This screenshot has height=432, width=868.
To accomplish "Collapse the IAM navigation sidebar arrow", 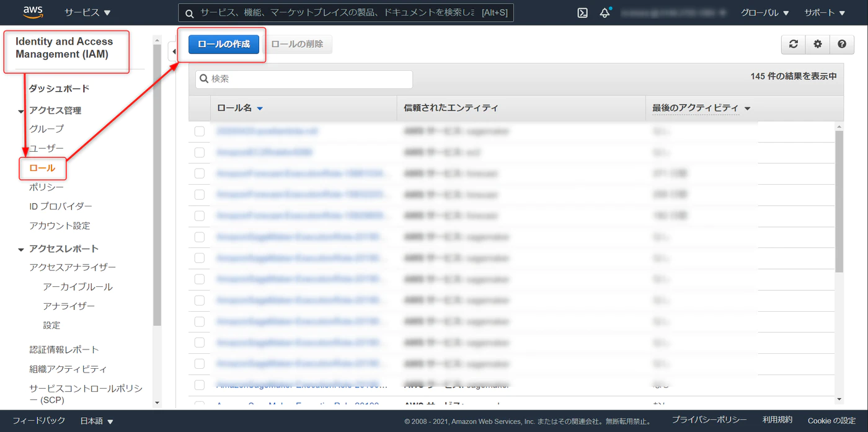I will tap(173, 51).
